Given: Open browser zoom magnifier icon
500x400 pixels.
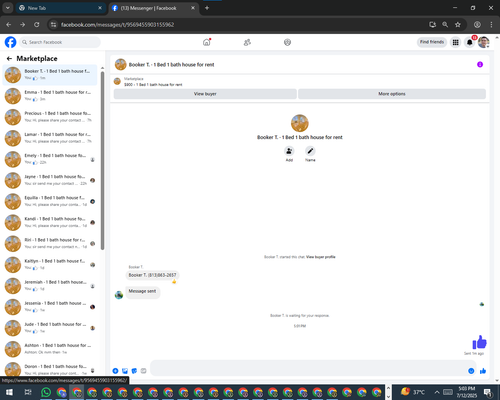Looking at the screenshot, I should [445, 25].
